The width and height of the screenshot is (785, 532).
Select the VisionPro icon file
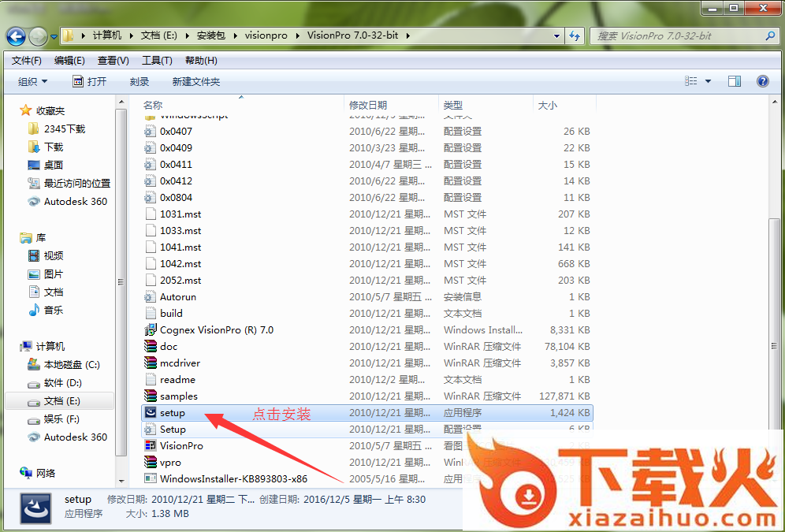tap(367, 445)
